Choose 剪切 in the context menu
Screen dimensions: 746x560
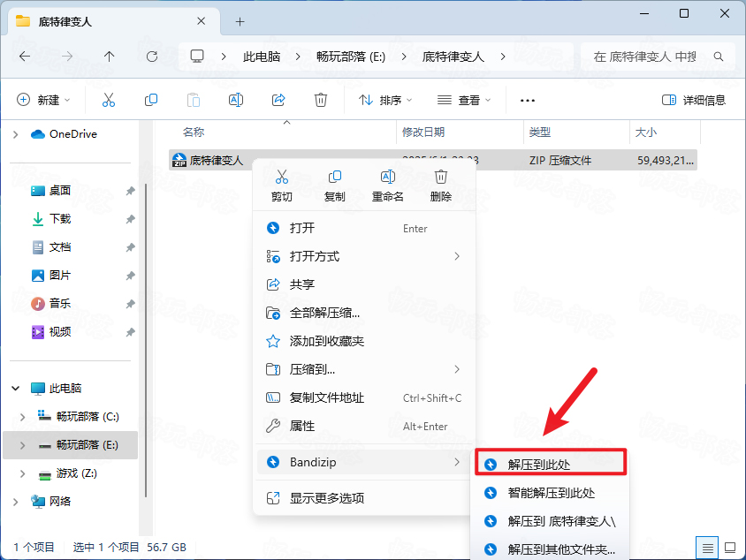tap(282, 185)
